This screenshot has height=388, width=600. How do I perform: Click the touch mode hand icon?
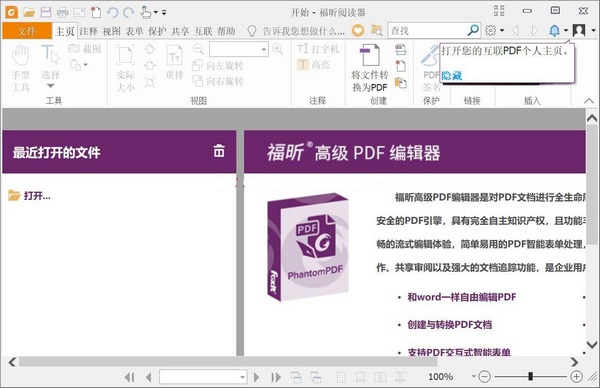tap(145, 12)
